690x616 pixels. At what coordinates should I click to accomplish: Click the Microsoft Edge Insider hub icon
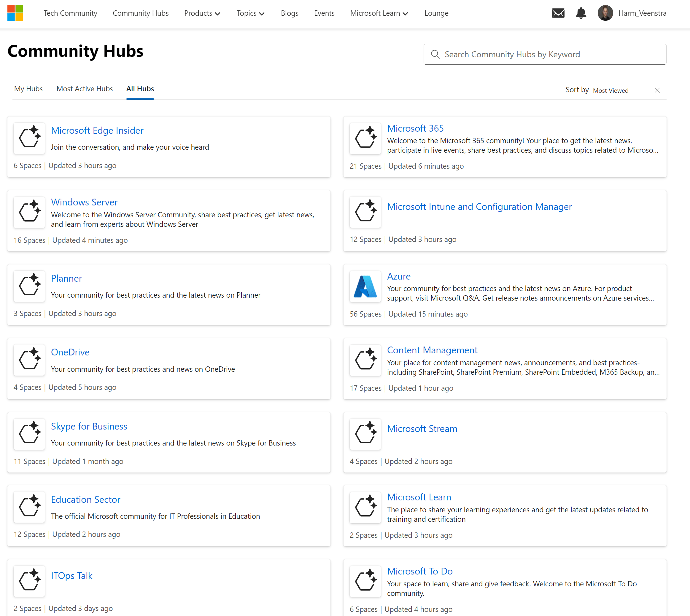point(29,138)
